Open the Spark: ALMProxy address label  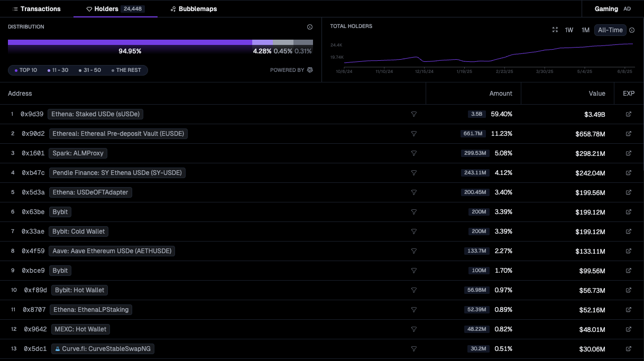pyautogui.click(x=78, y=153)
